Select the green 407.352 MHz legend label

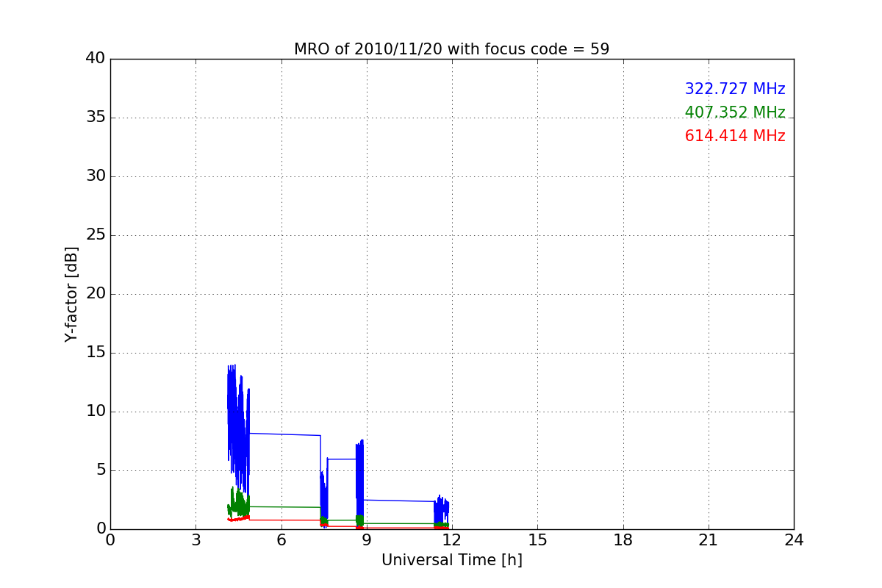click(735, 112)
